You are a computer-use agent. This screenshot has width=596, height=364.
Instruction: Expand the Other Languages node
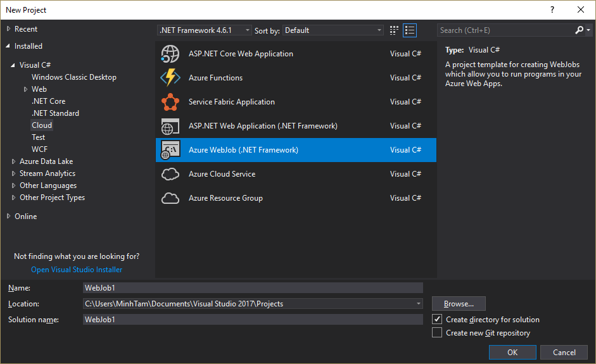13,185
